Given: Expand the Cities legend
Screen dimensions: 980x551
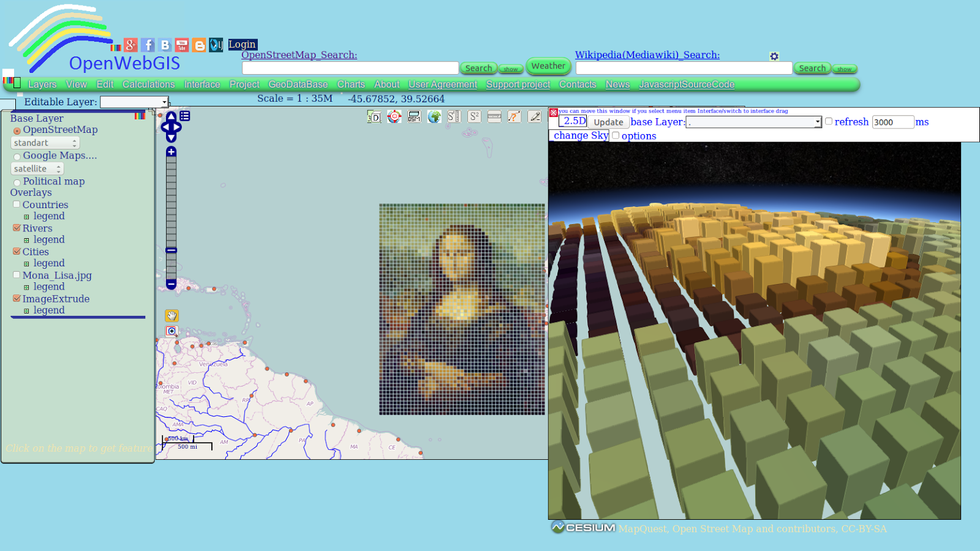Looking at the screenshot, I should [26, 264].
